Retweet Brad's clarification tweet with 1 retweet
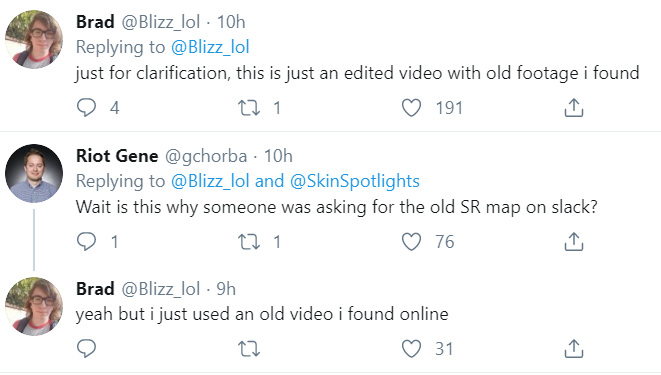The width and height of the screenshot is (661, 375). click(x=249, y=108)
